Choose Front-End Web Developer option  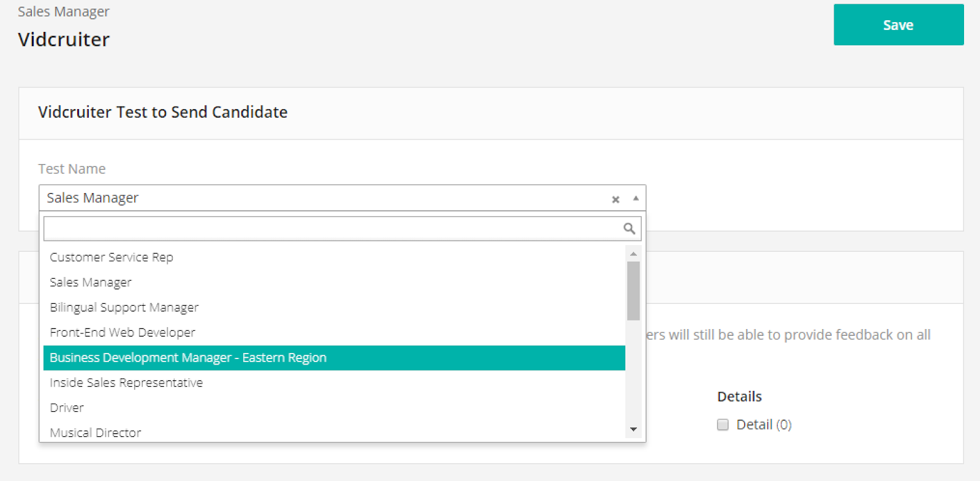pos(334,333)
